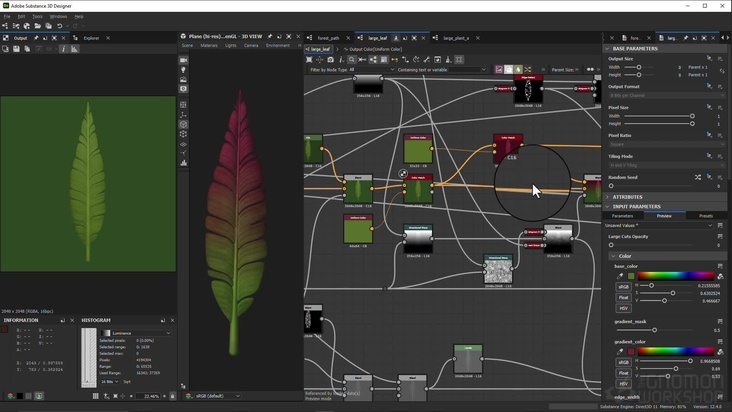Image resolution: width=732 pixels, height=412 pixels.
Task: Select sRGB mode for base_color
Action: point(624,286)
